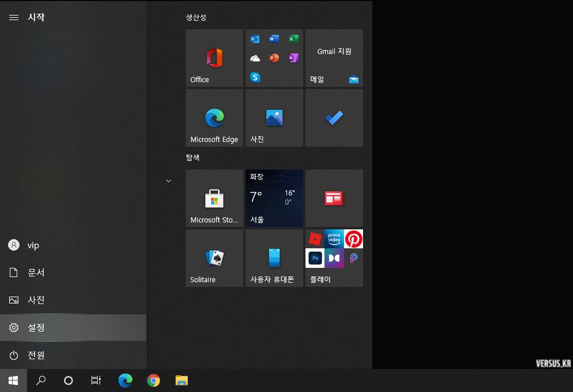
Task: Open the Office tile
Action: pos(214,58)
